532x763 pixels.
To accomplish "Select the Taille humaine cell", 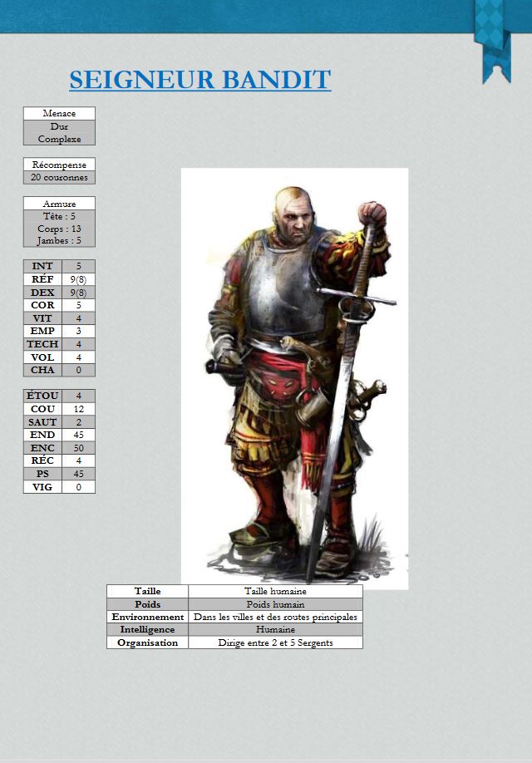I will (275, 591).
